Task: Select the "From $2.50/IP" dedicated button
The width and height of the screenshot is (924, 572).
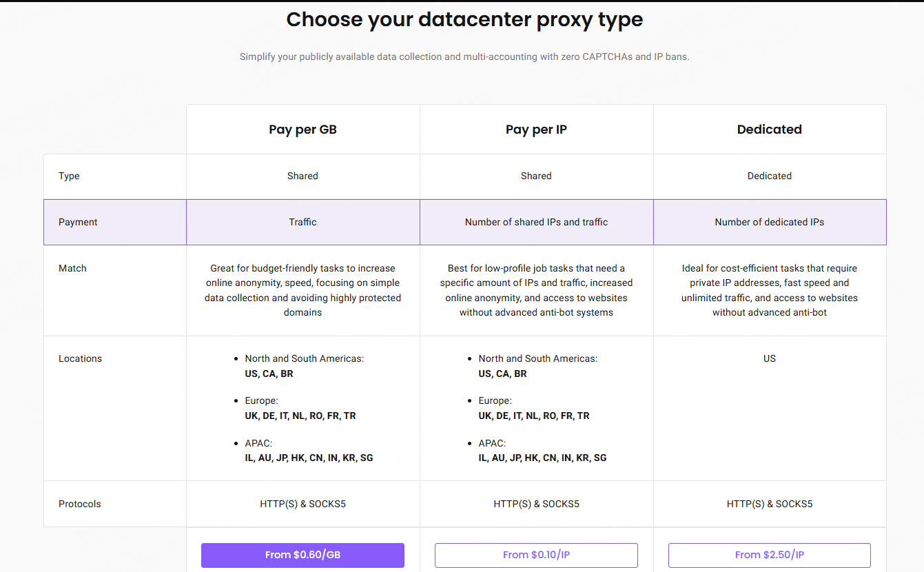Action: point(769,555)
